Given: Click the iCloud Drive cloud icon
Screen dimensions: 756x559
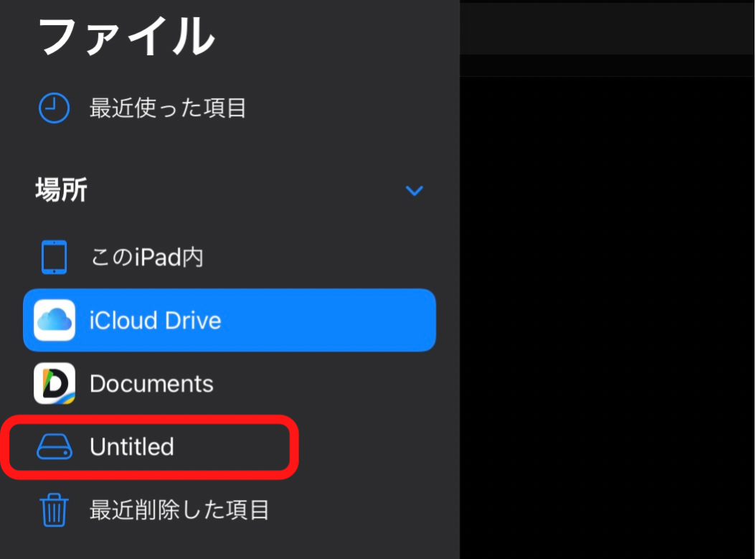Looking at the screenshot, I should (55, 320).
